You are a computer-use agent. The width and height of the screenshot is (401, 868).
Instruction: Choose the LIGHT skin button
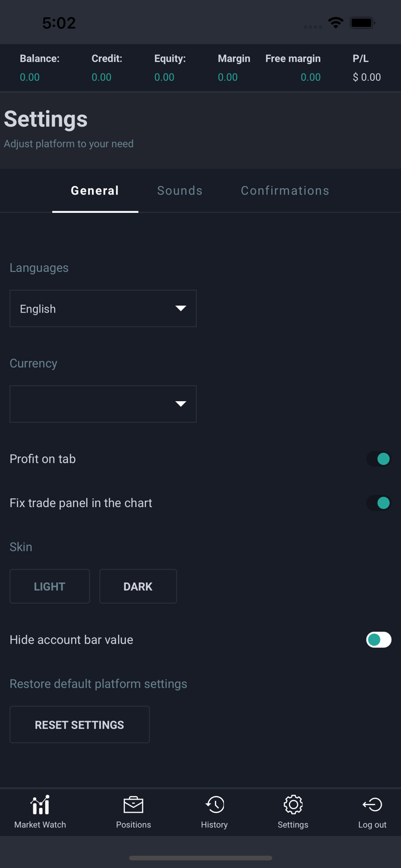coord(50,586)
